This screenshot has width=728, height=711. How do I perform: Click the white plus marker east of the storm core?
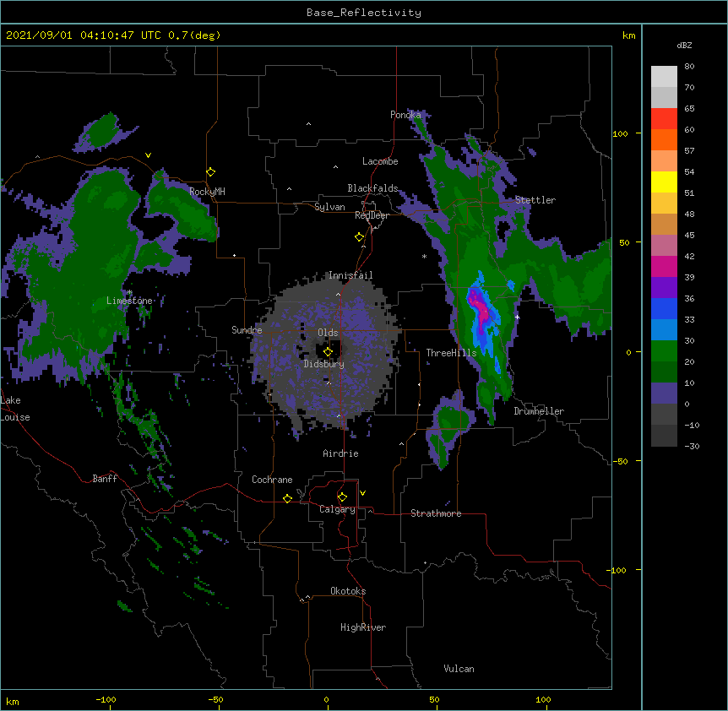point(517,317)
